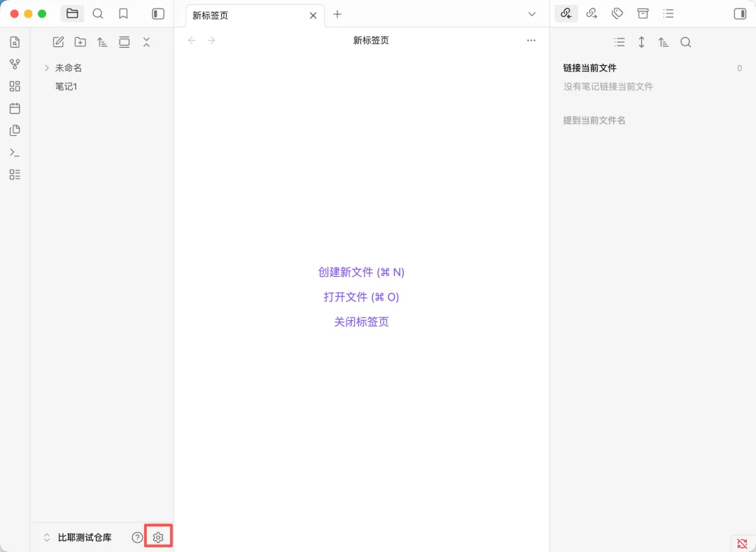Click 打开文件 link
The width and height of the screenshot is (756, 552).
(x=361, y=297)
